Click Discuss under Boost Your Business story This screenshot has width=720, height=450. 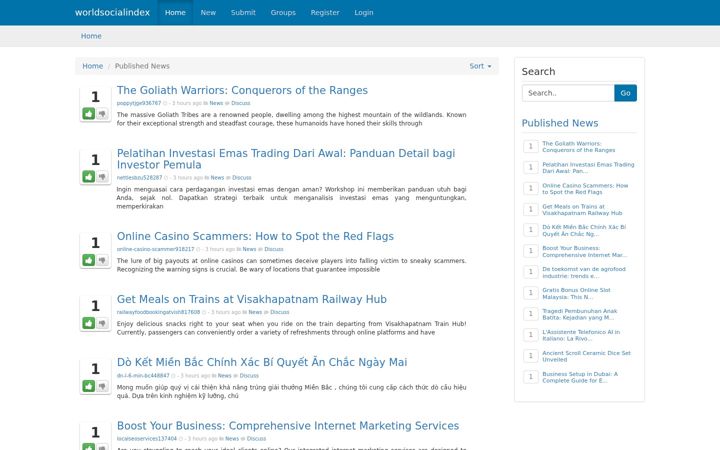point(256,439)
